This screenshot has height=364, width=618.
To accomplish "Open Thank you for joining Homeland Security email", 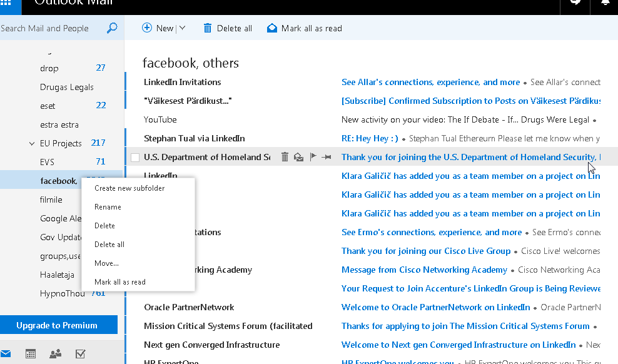I will pyautogui.click(x=470, y=157).
